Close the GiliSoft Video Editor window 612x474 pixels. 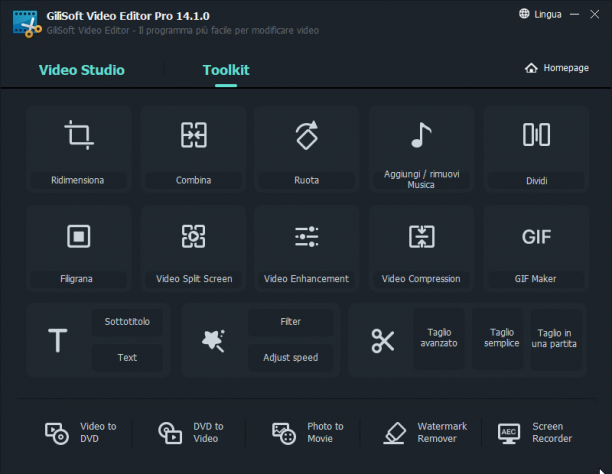(x=594, y=14)
